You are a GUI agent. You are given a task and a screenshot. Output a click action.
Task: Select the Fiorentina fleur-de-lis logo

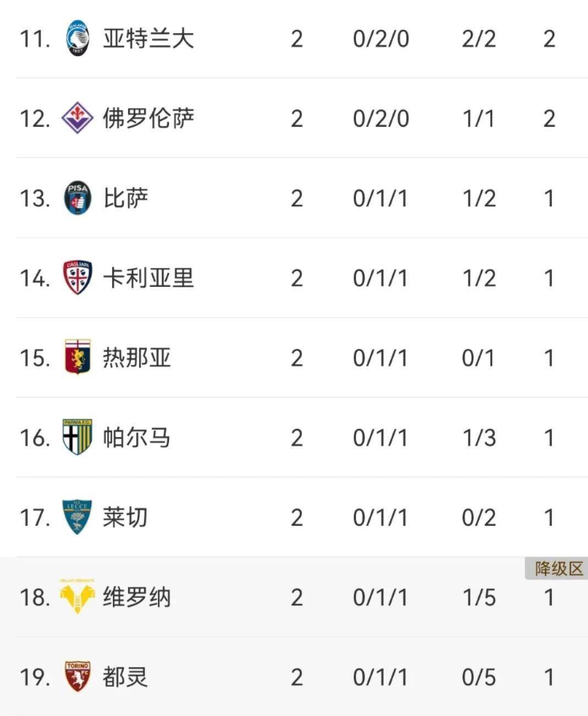pyautogui.click(x=78, y=118)
